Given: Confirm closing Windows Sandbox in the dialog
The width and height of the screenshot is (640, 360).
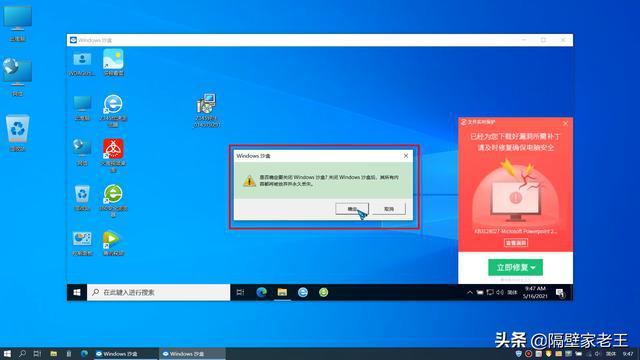Looking at the screenshot, I should coord(352,209).
